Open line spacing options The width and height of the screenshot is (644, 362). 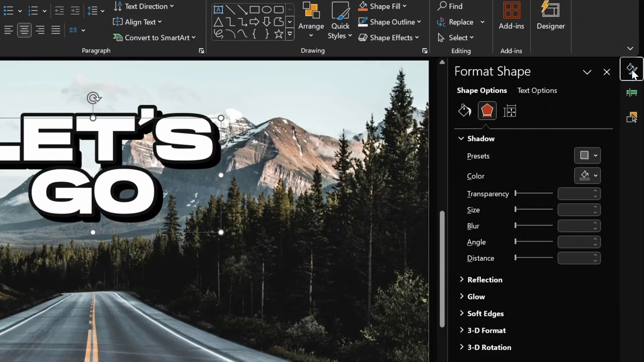[x=96, y=11]
